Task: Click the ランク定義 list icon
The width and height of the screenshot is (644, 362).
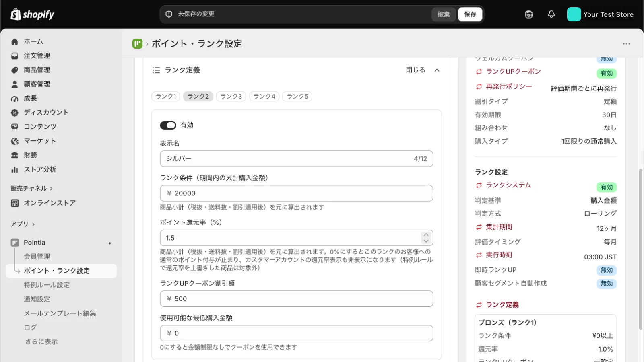Action: (x=156, y=70)
